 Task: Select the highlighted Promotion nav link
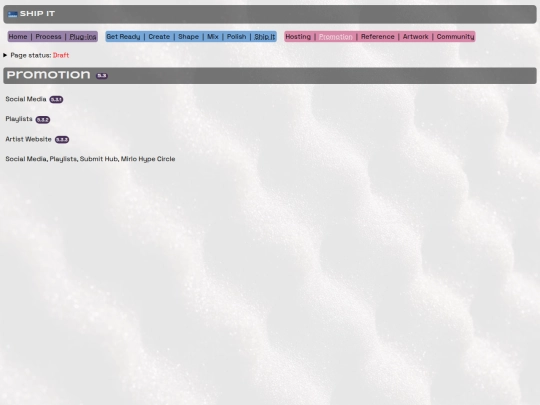pyautogui.click(x=335, y=37)
